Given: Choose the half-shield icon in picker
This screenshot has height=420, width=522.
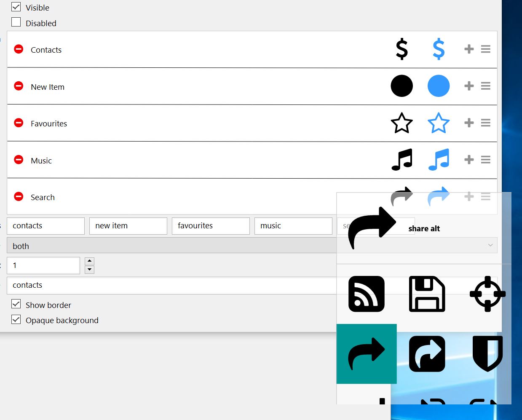Looking at the screenshot, I should point(487,354).
